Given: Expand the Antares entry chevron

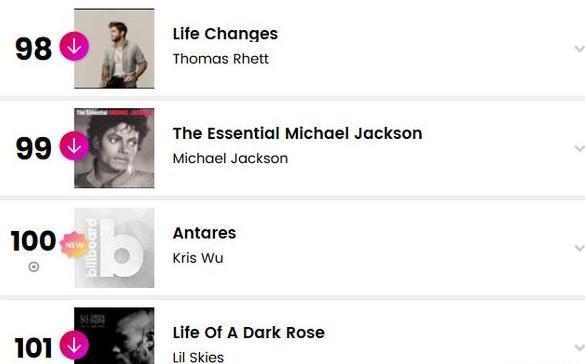Looking at the screenshot, I should [579, 248].
